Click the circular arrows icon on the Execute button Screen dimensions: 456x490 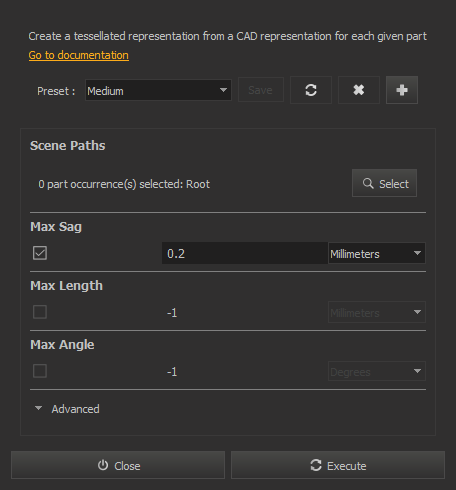316,465
